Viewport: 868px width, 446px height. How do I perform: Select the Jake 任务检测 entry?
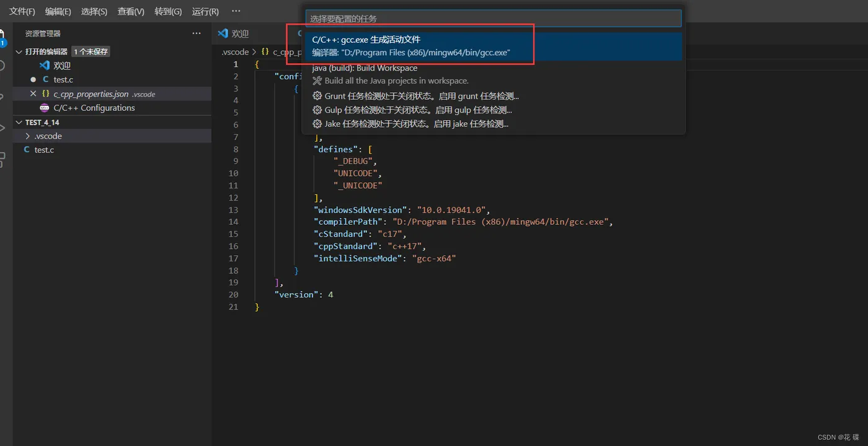click(x=494, y=124)
